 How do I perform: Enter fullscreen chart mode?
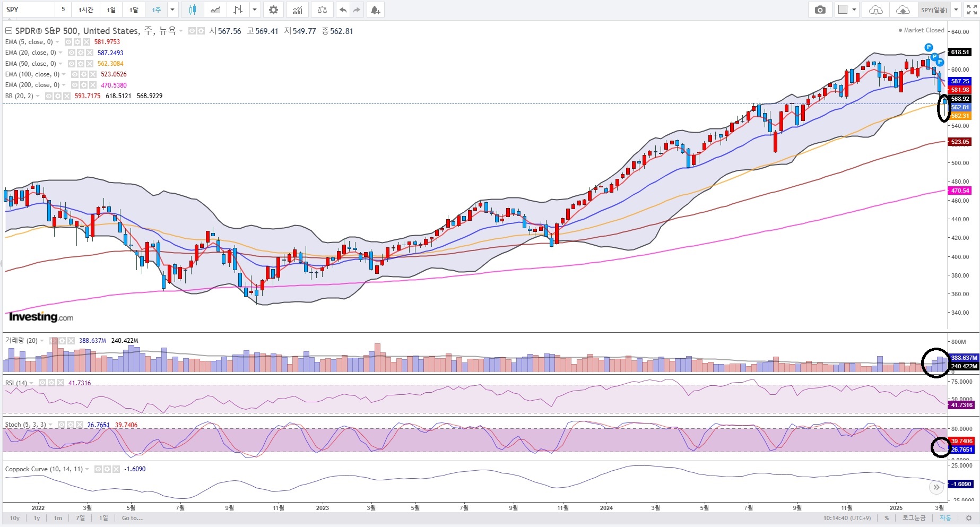(x=972, y=10)
